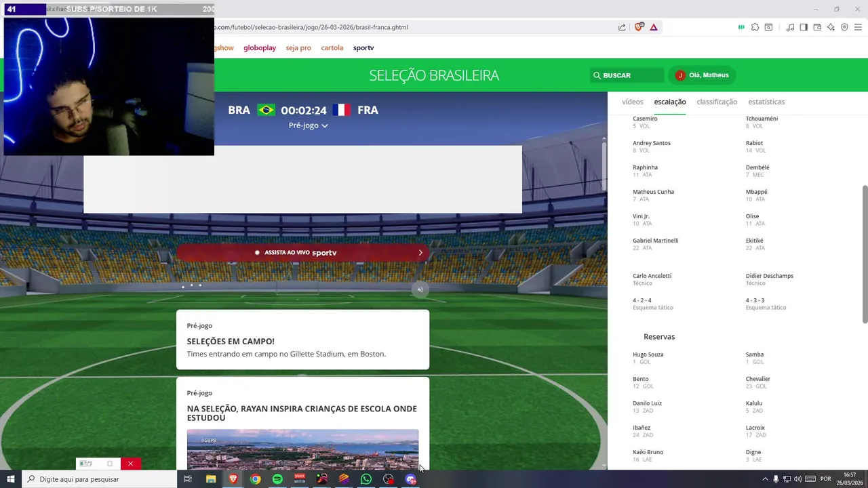868x488 pixels.
Task: Switch to the estatísticas tab
Action: click(766, 102)
